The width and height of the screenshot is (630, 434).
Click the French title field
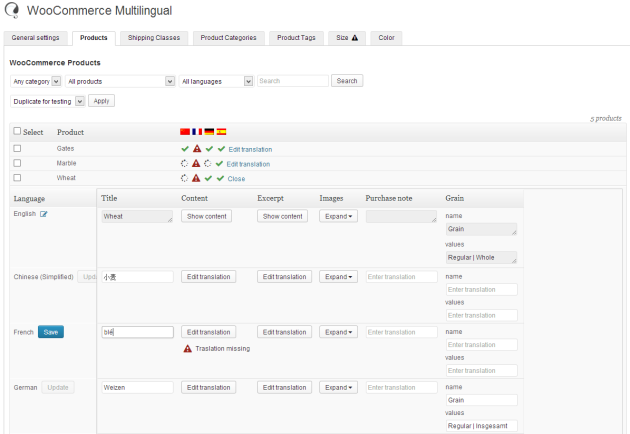click(137, 332)
